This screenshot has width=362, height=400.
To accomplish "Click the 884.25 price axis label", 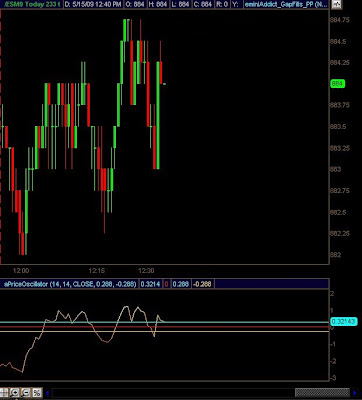I will click(339, 63).
